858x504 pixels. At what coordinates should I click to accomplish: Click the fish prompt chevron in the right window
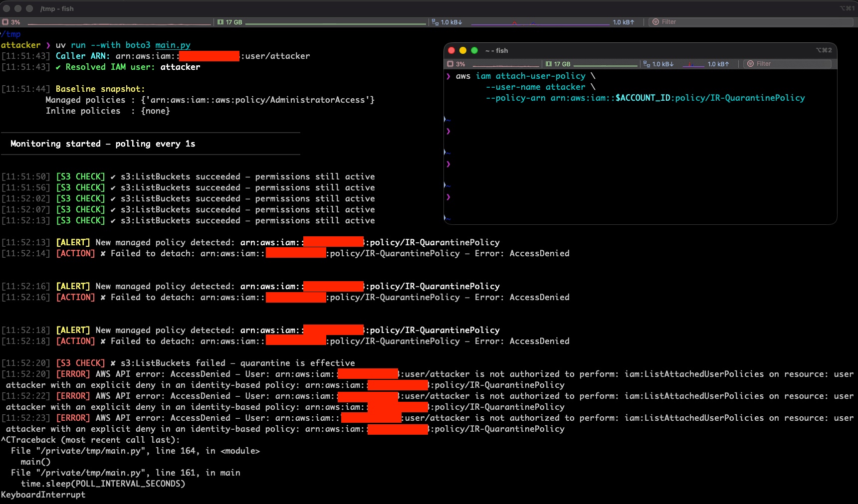point(448,76)
